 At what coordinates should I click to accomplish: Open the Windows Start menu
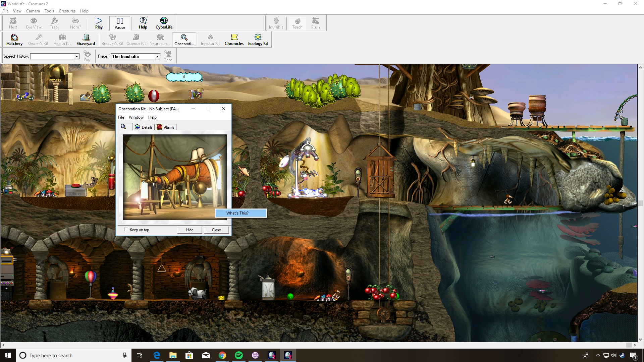(x=8, y=355)
